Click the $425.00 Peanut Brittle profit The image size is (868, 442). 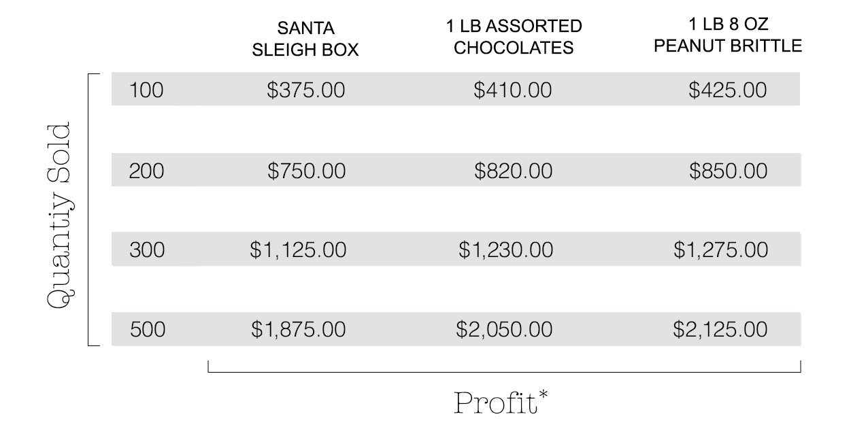(727, 90)
